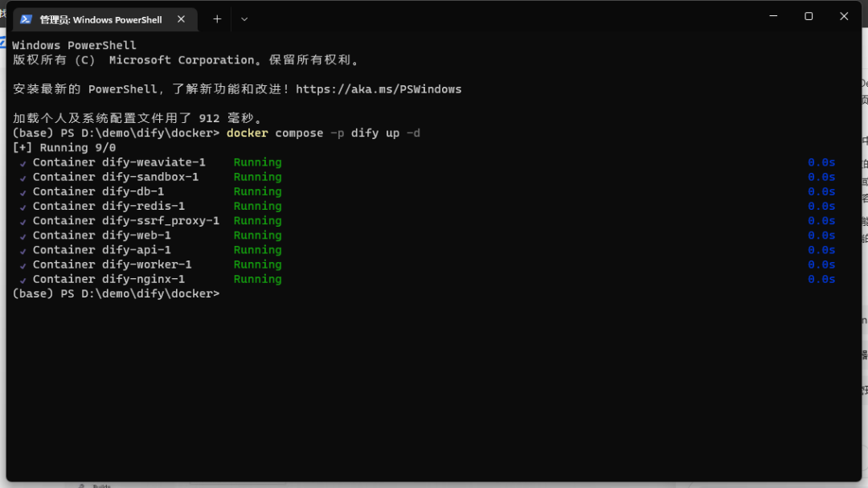Click checkmark beside dify-web-1 container
This screenshot has height=488, width=868.
pos(23,236)
